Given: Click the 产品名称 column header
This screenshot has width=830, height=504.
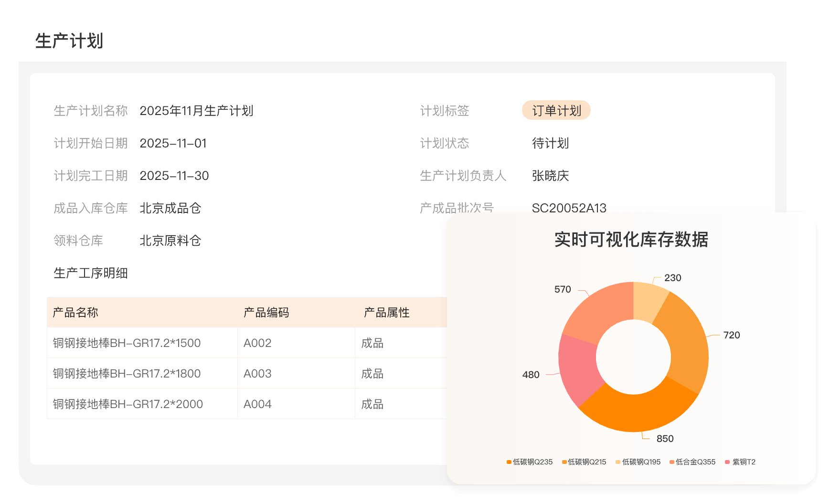Looking at the screenshot, I should coord(75,313).
